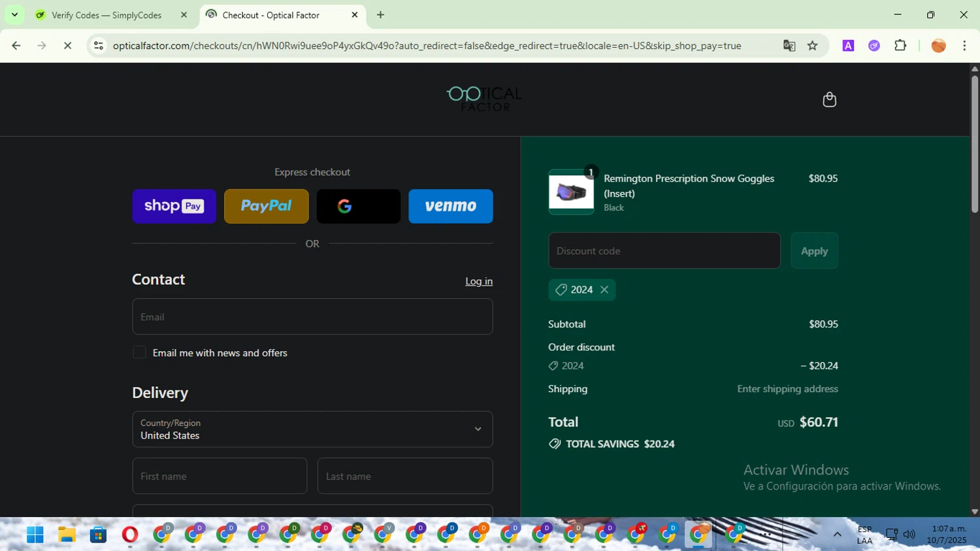Click the Enter shipping address text

(787, 389)
